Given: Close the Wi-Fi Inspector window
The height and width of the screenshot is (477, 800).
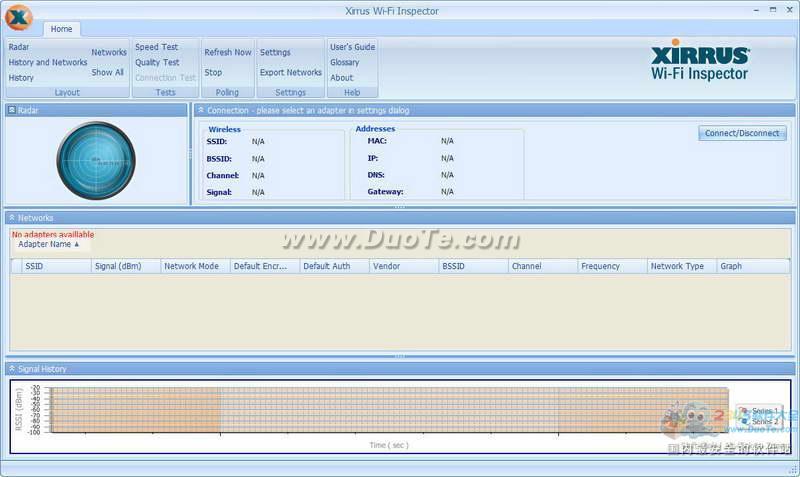Looking at the screenshot, I should click(x=789, y=10).
